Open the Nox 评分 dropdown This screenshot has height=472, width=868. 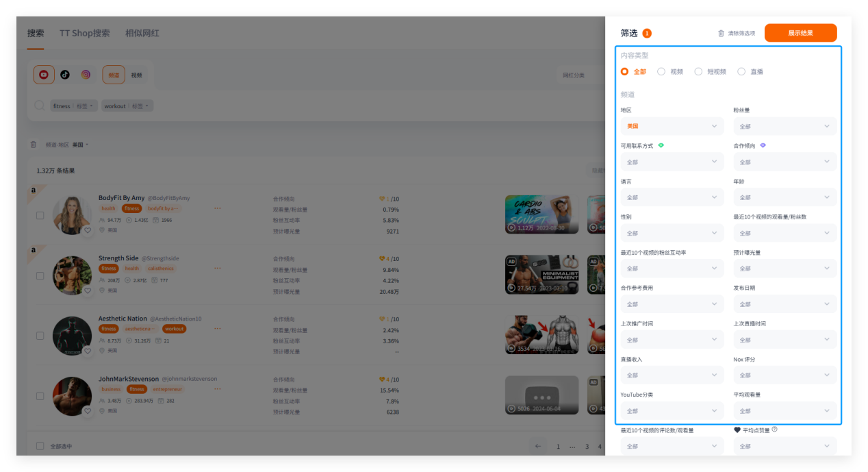click(x=784, y=375)
